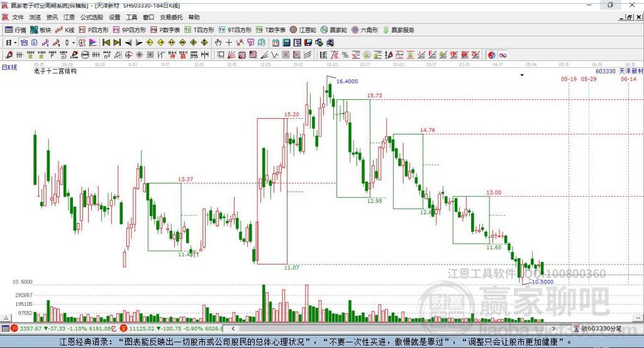644x348 pixels.
Task: Click the 05-29 date marker
Action: pos(589,79)
